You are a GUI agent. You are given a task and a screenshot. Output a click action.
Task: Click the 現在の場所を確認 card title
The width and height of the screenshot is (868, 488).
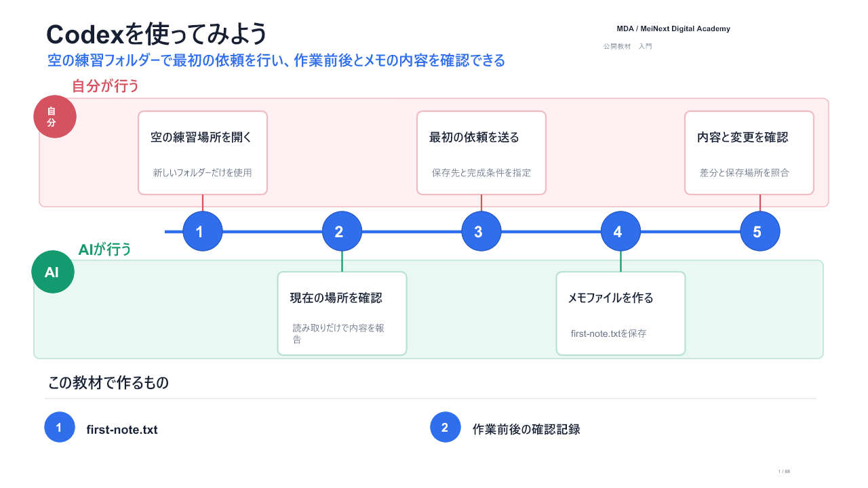[x=336, y=298]
